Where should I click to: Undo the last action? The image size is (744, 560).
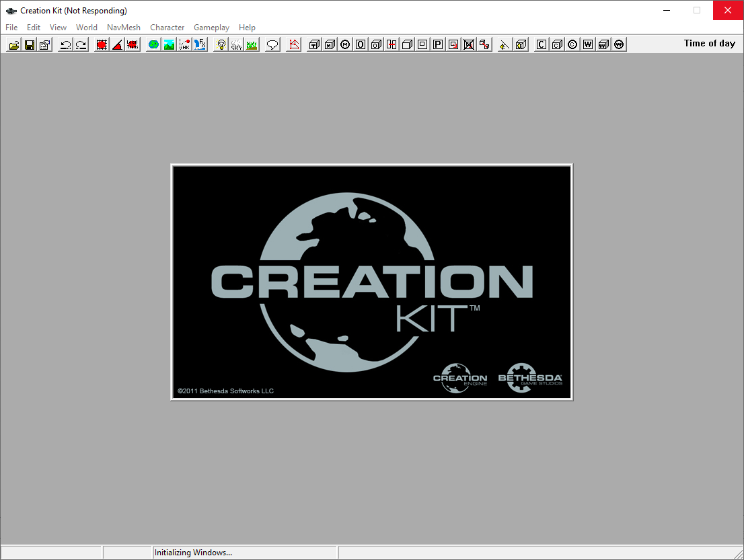point(65,44)
